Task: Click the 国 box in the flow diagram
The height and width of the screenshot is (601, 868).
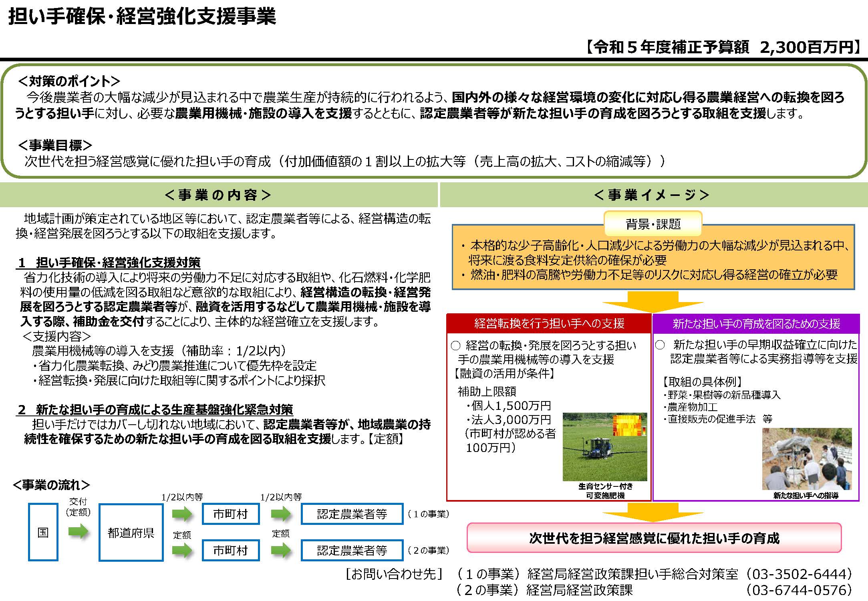Action: click(x=43, y=532)
